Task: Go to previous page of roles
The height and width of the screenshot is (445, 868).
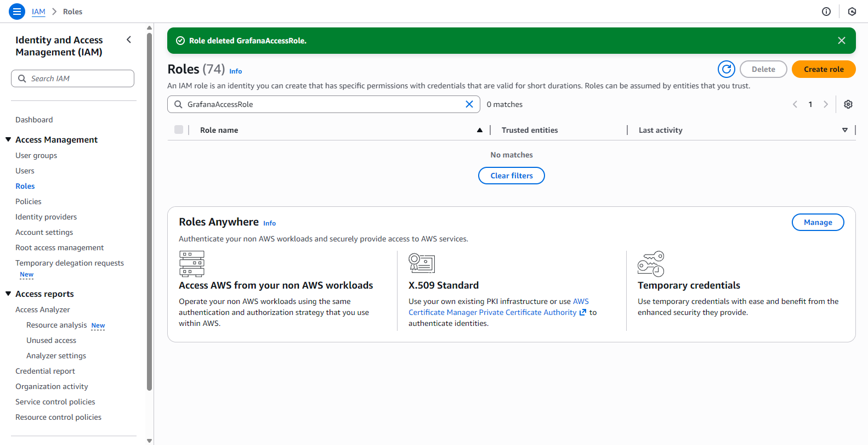Action: tap(795, 104)
